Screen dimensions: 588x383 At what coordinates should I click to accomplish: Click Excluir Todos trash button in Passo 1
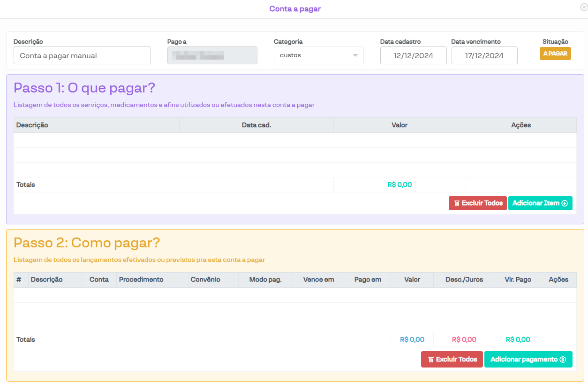477,203
